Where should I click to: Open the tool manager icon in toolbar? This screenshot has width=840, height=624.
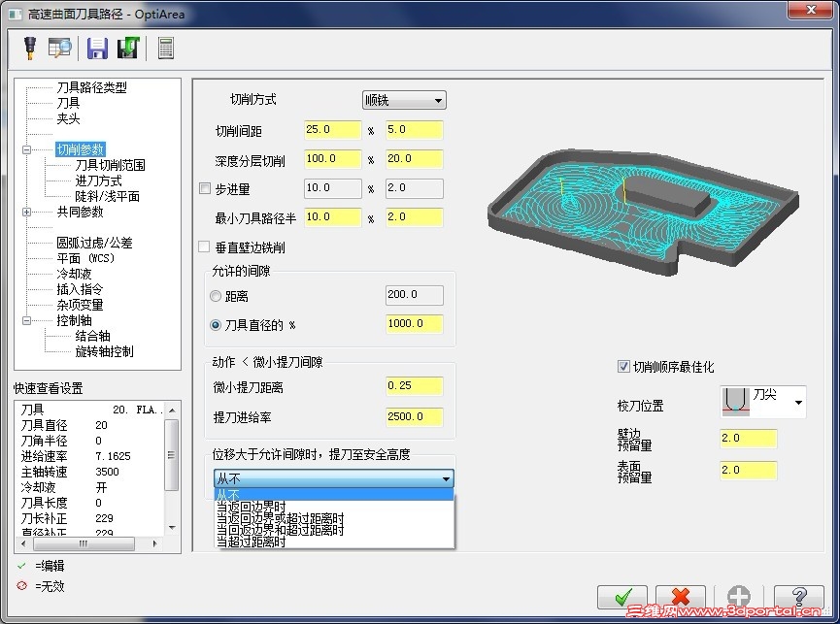[30, 48]
